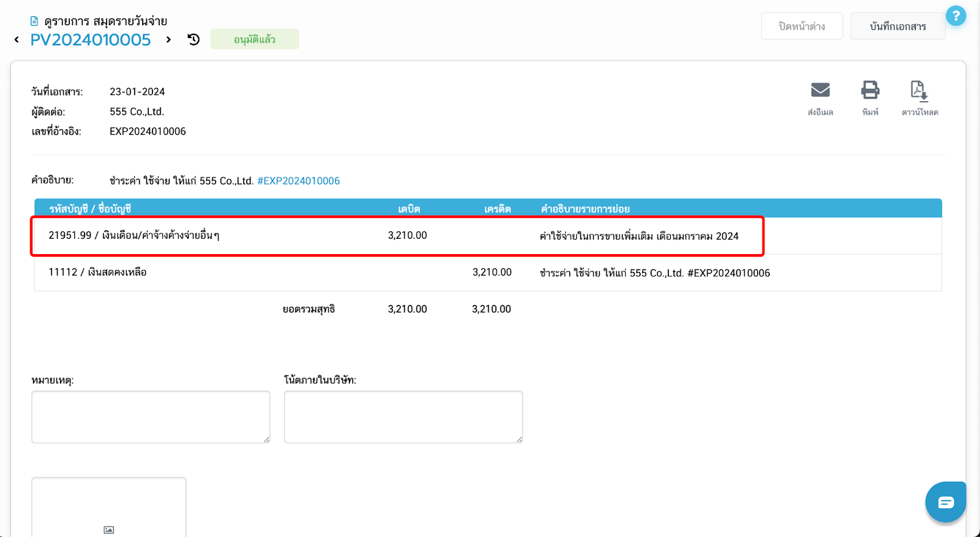Select the 21951.99 account row
The height and width of the screenshot is (537, 980).
click(x=134, y=236)
